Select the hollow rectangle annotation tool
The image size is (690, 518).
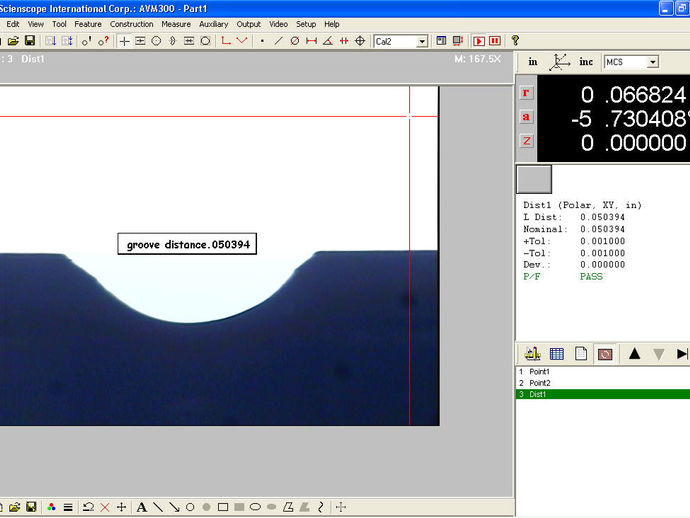coord(223,507)
